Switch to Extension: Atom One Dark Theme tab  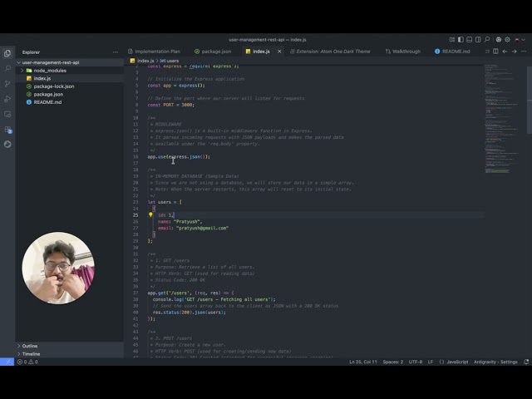click(330, 52)
